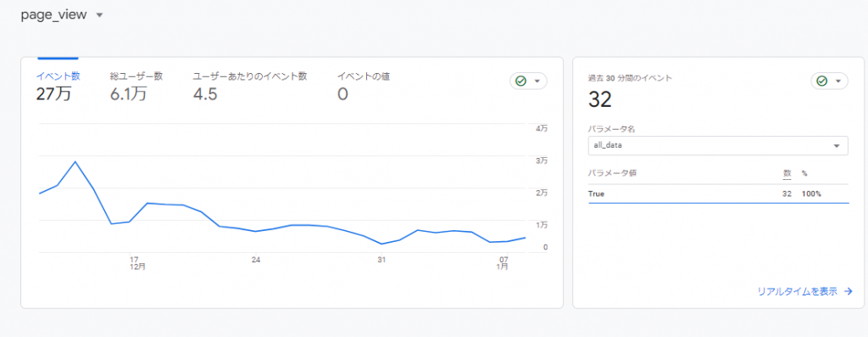Sort by the 数 column header
Viewport: 868px width, 337px height.
(787, 173)
